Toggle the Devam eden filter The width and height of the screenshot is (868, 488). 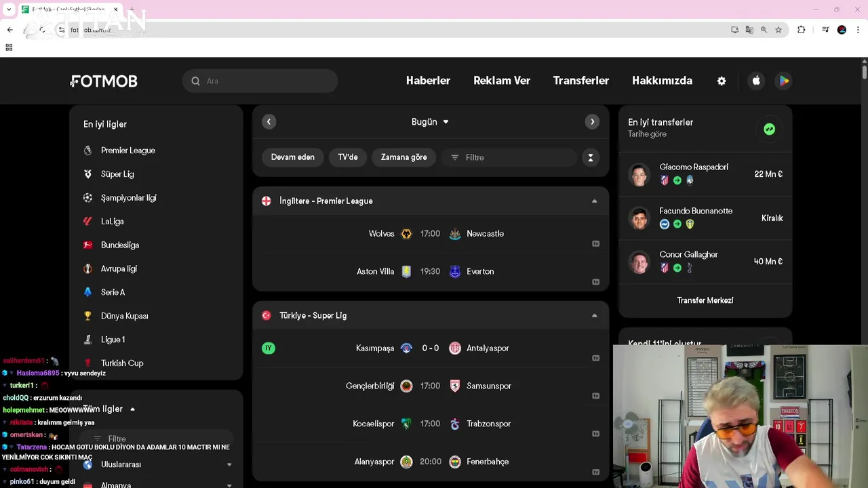tap(293, 157)
